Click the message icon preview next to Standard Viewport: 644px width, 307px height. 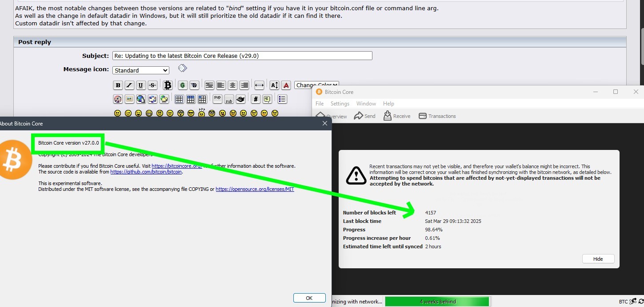pyautogui.click(x=182, y=68)
